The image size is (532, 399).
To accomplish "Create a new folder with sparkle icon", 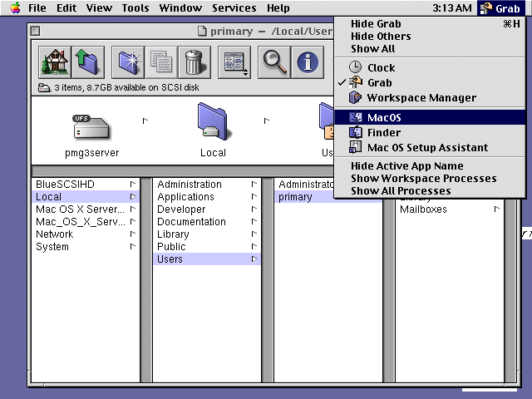I will (128, 62).
